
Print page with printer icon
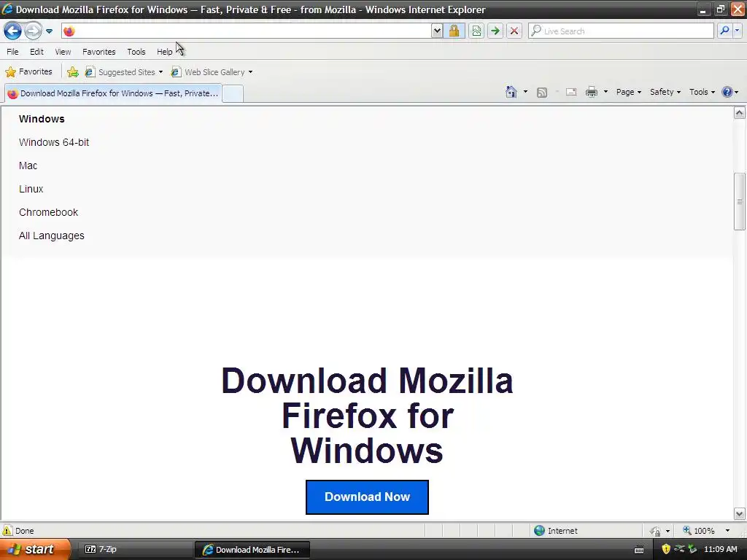(591, 92)
